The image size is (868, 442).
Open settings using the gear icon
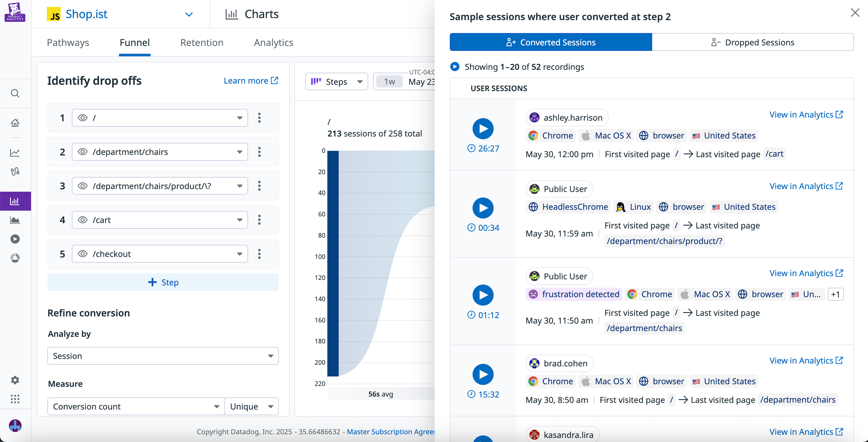[x=15, y=380]
